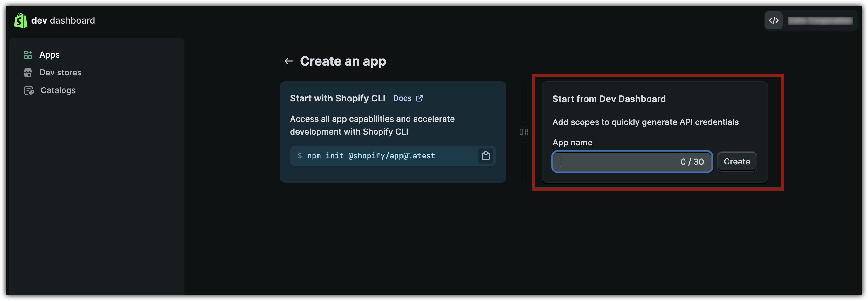Click the Start from Dev Dashboard heading
Viewport: 868px width, 301px height.
[x=609, y=99]
